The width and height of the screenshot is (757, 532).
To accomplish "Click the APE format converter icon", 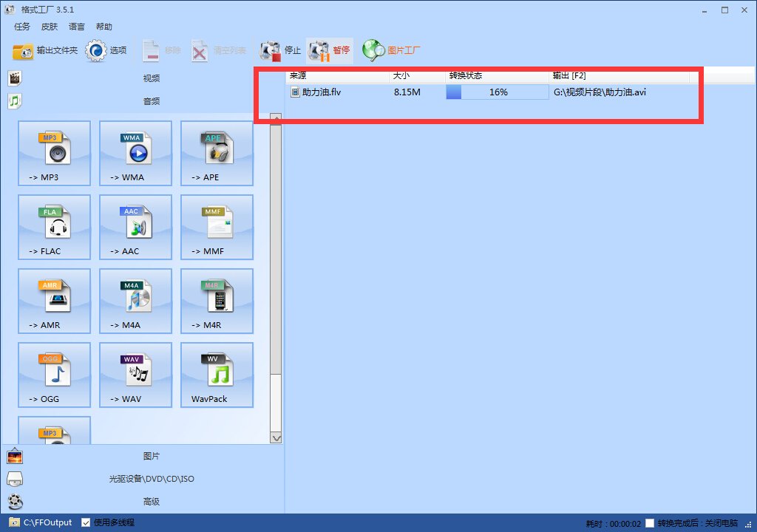I will 217,153.
